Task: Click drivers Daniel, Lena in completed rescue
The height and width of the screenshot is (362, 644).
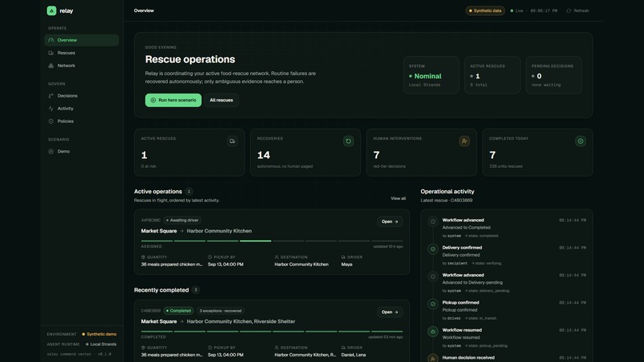Action: 353,355
